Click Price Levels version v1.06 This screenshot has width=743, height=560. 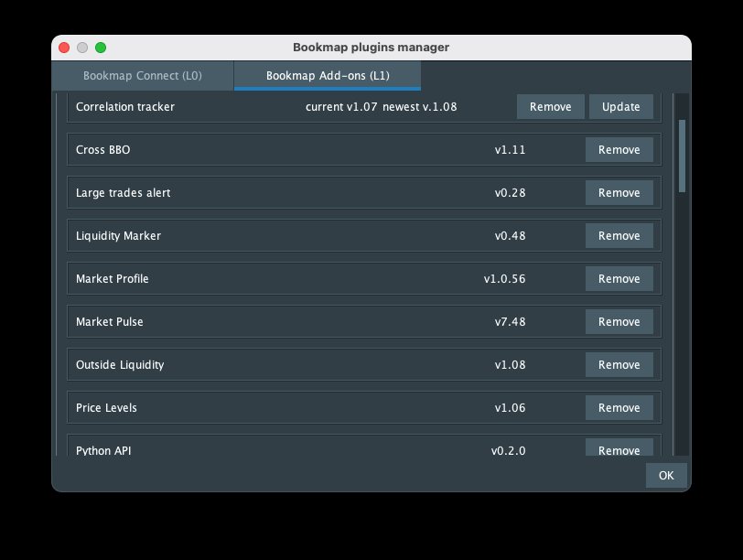tap(510, 407)
